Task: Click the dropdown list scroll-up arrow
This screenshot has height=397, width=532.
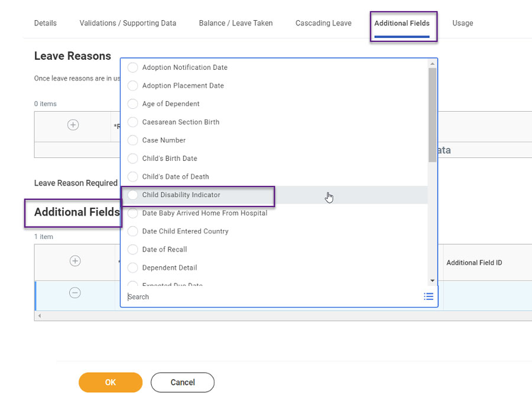Action: pos(432,63)
